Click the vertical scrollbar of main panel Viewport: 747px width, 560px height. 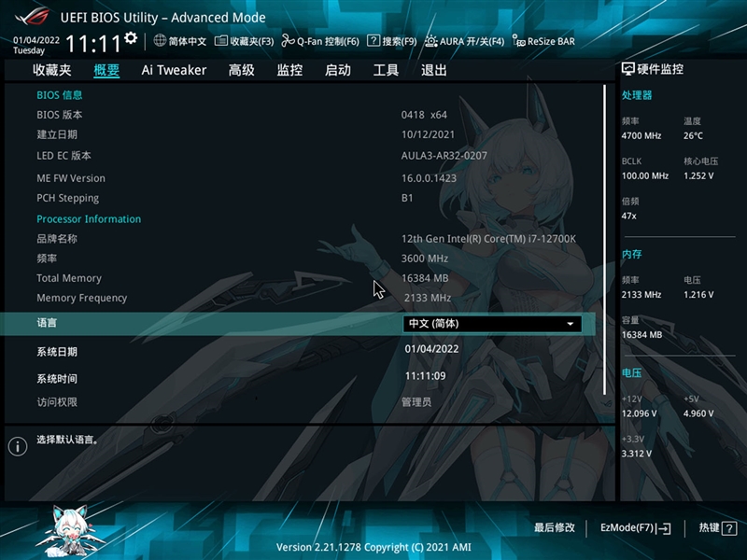pos(604,224)
